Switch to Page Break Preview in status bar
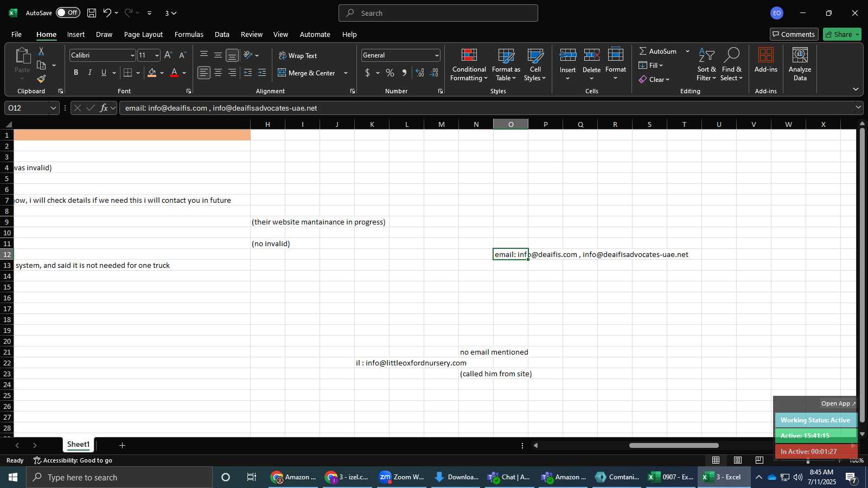The height and width of the screenshot is (488, 868). [x=759, y=460]
